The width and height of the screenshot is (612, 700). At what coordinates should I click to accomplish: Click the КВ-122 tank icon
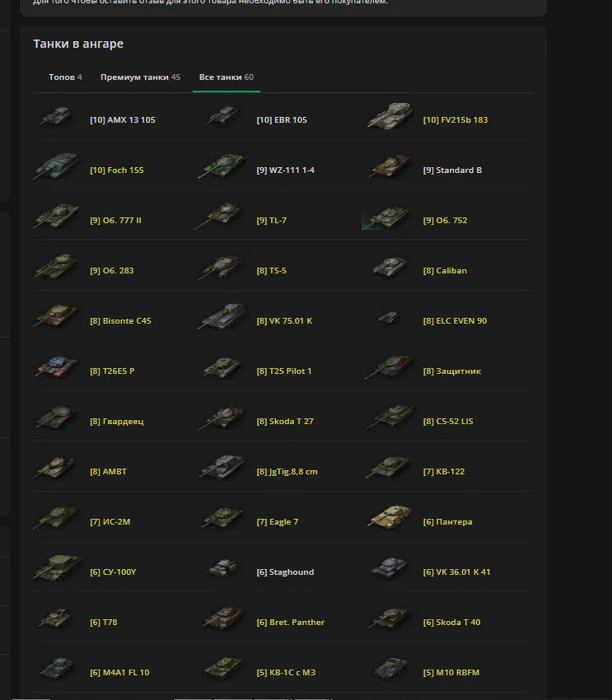388,468
